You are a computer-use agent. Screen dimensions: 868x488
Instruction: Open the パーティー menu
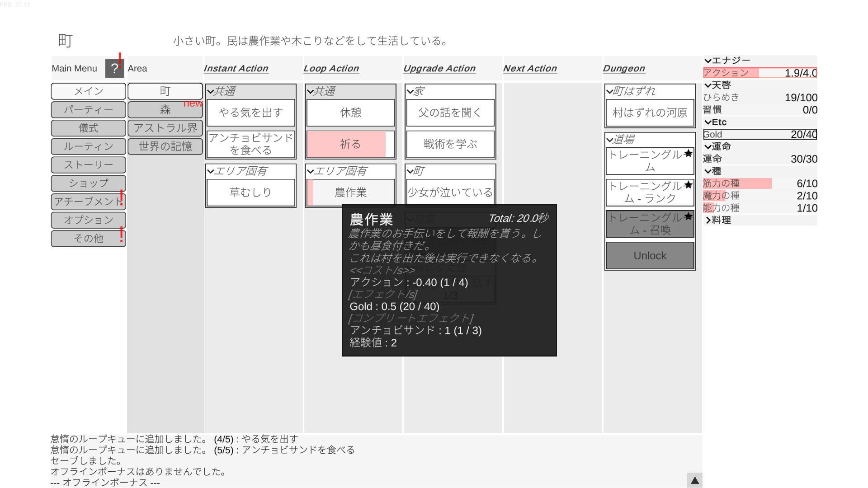point(88,110)
